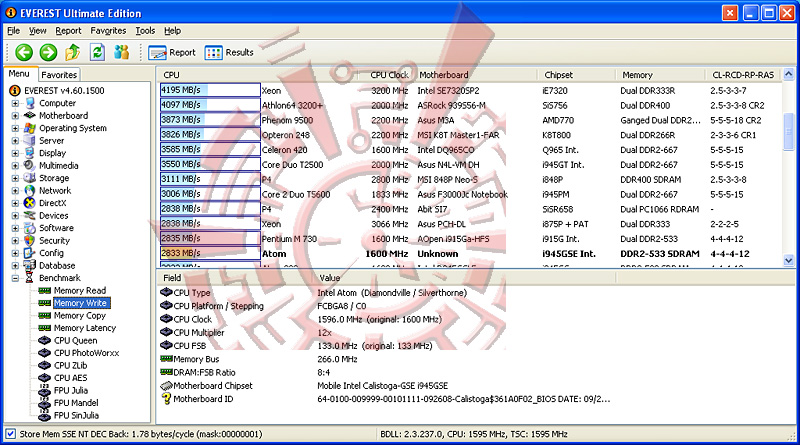Select the Computer icon in tree
The image size is (800, 445).
[30, 103]
